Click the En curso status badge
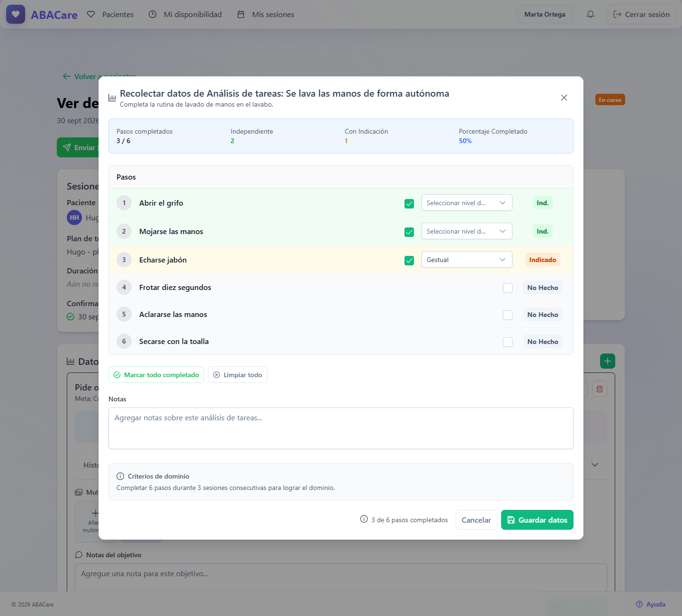This screenshot has height=616, width=682. [x=610, y=100]
